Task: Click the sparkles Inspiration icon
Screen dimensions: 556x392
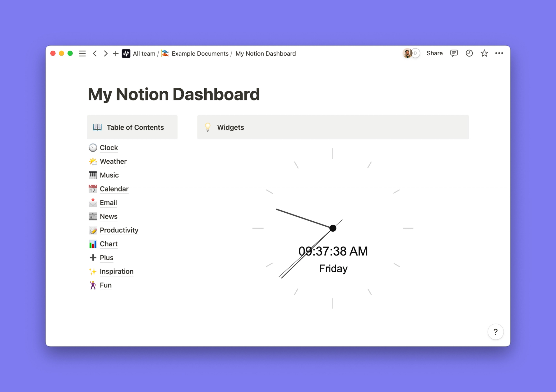Action: pos(93,271)
